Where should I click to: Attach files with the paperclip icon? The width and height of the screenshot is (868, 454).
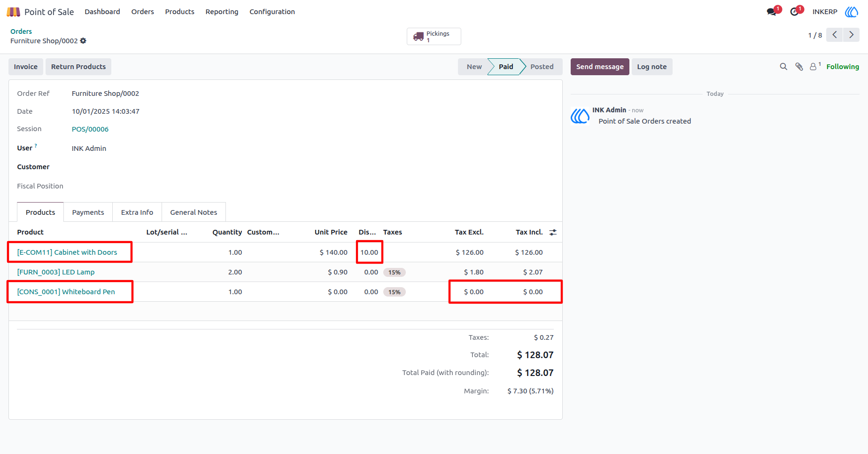click(x=799, y=67)
